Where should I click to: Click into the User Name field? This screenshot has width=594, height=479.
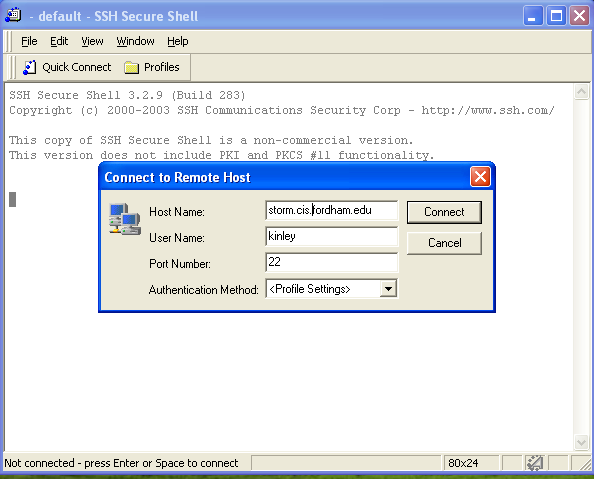331,236
